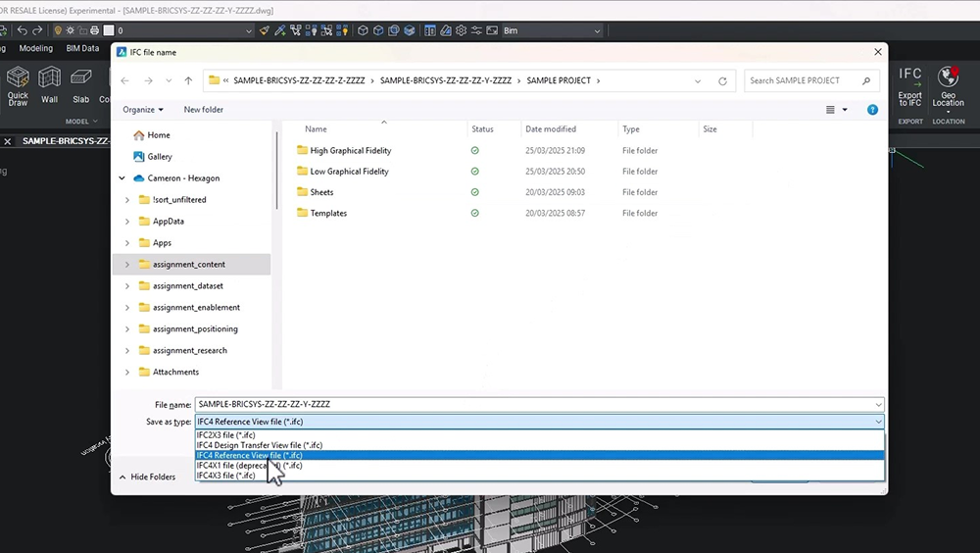Choose IFC4 Design Transfer View file option
Viewport: 980px width, 553px height.
click(540, 445)
